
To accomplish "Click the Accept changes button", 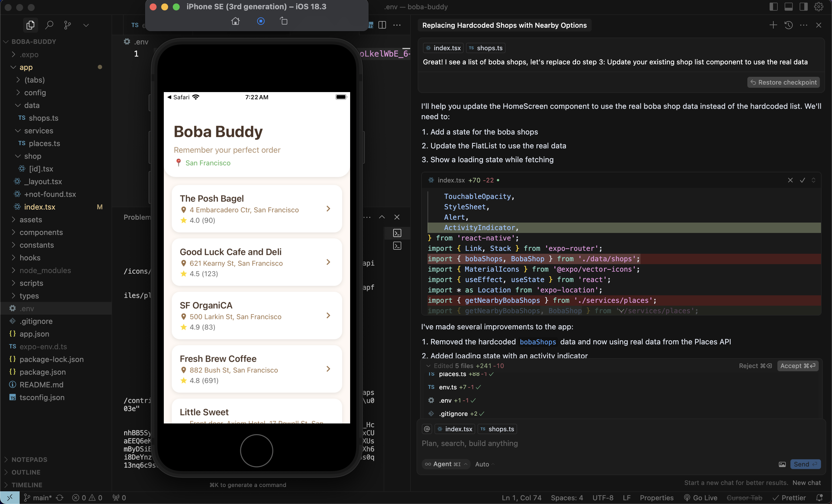I will [798, 366].
